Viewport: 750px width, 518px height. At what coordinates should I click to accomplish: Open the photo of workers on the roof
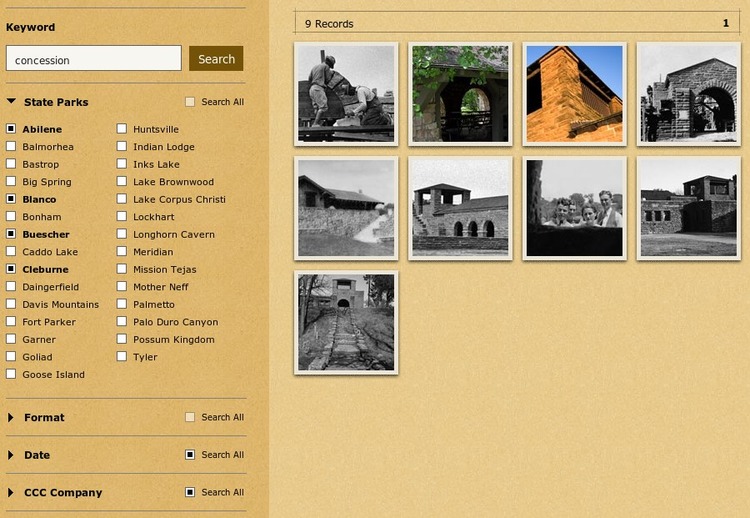click(x=346, y=93)
